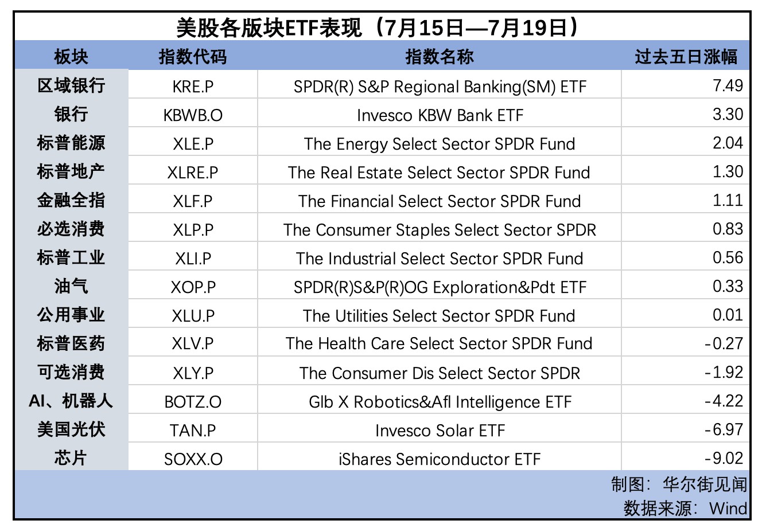Viewport: 762px width, 532px height.
Task: Select the 金融全指 row label
Action: [71, 201]
